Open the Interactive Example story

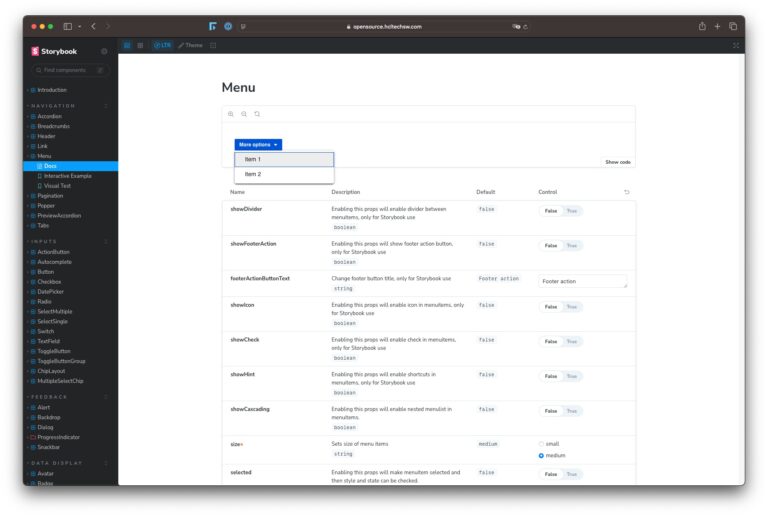68,176
